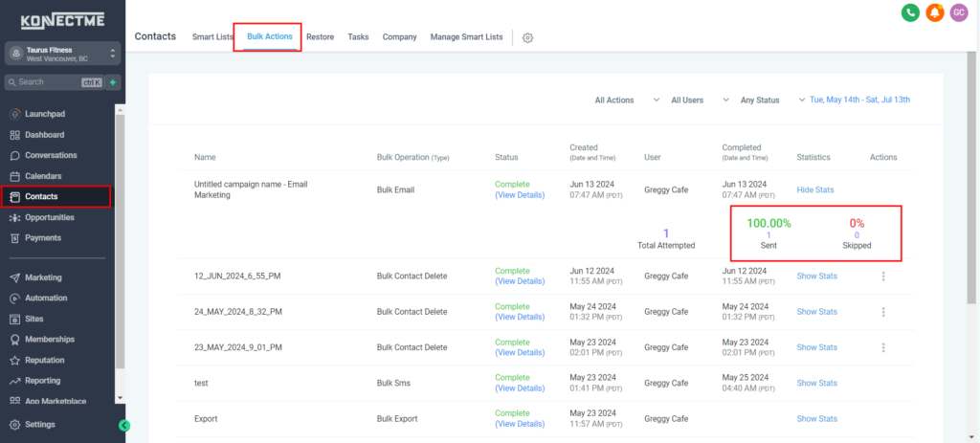Image resolution: width=980 pixels, height=443 pixels.
Task: Switch Taurus Fitness account selector
Action: (62, 54)
